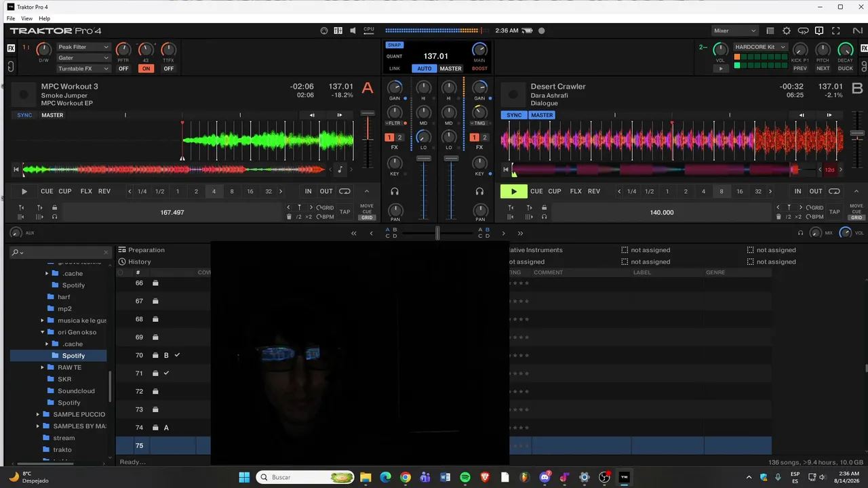
Task: Open File Explorer from taskbar
Action: 366,477
